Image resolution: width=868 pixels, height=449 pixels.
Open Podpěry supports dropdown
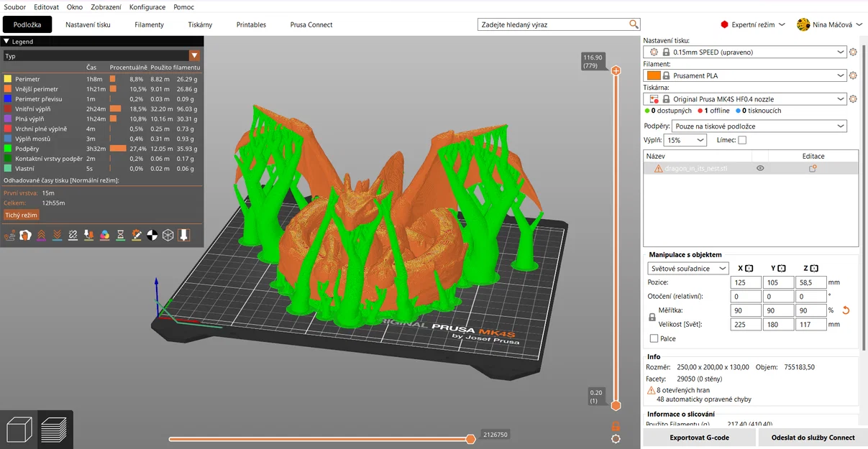(760, 126)
